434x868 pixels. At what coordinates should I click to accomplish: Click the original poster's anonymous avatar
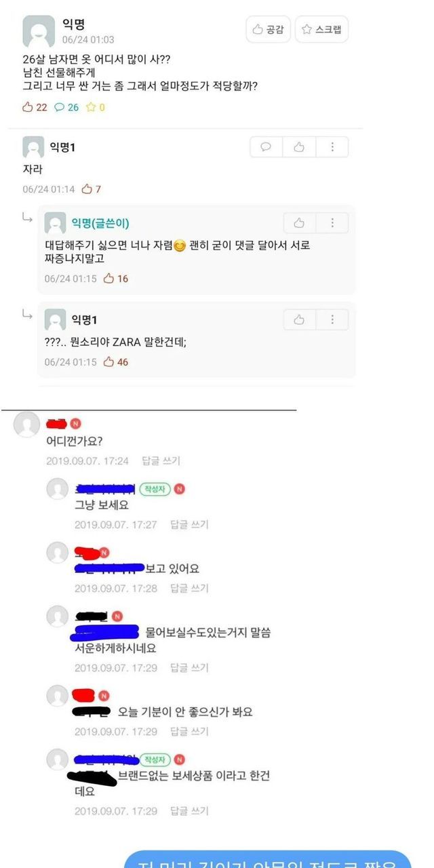click(x=39, y=31)
